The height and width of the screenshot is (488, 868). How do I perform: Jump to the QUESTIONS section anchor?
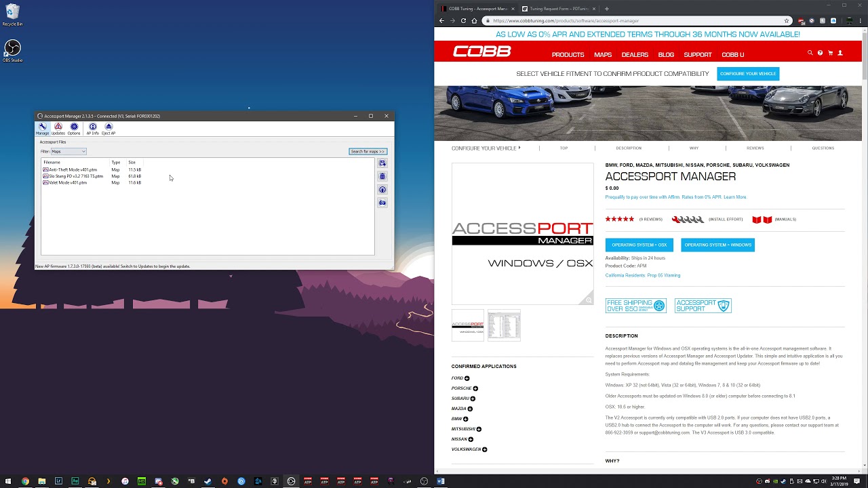823,148
